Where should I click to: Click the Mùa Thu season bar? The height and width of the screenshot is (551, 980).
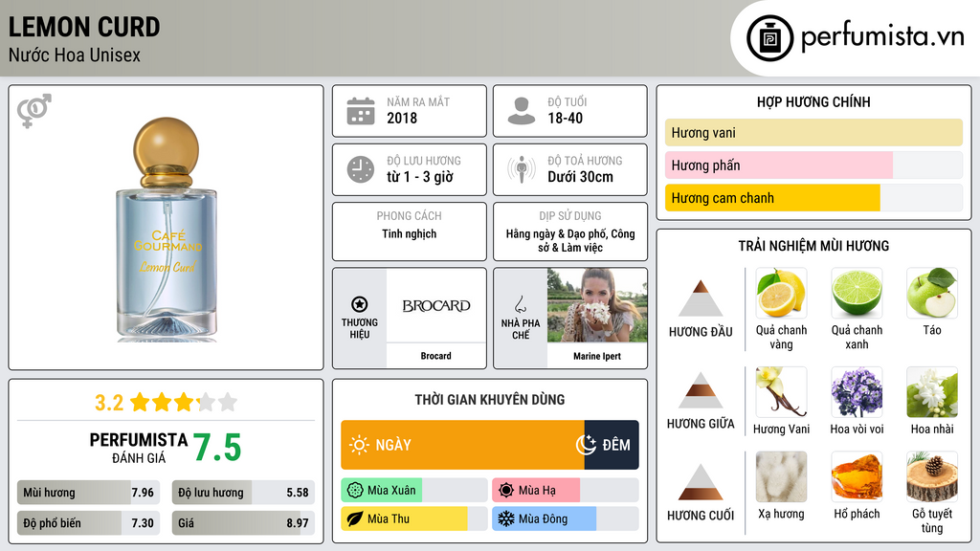coord(413,518)
